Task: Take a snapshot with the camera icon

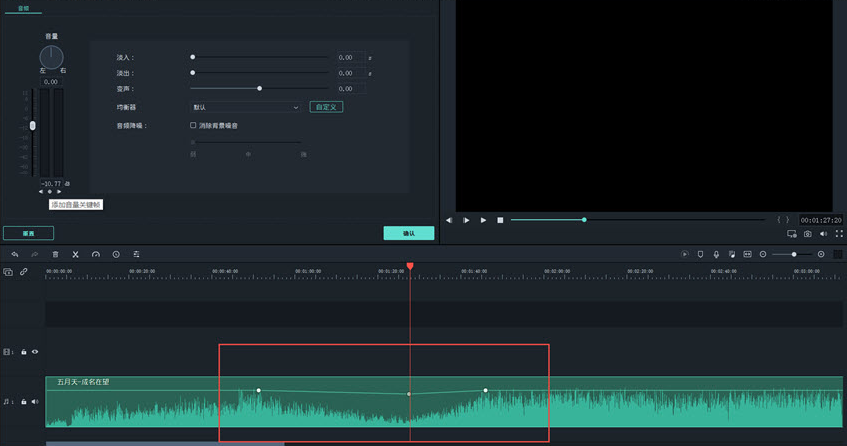Action: pyautogui.click(x=807, y=234)
